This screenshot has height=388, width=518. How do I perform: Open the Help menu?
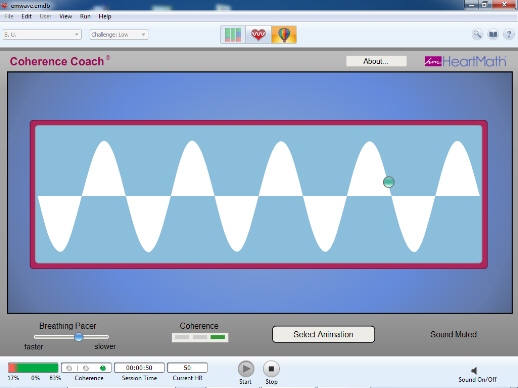pyautogui.click(x=105, y=16)
